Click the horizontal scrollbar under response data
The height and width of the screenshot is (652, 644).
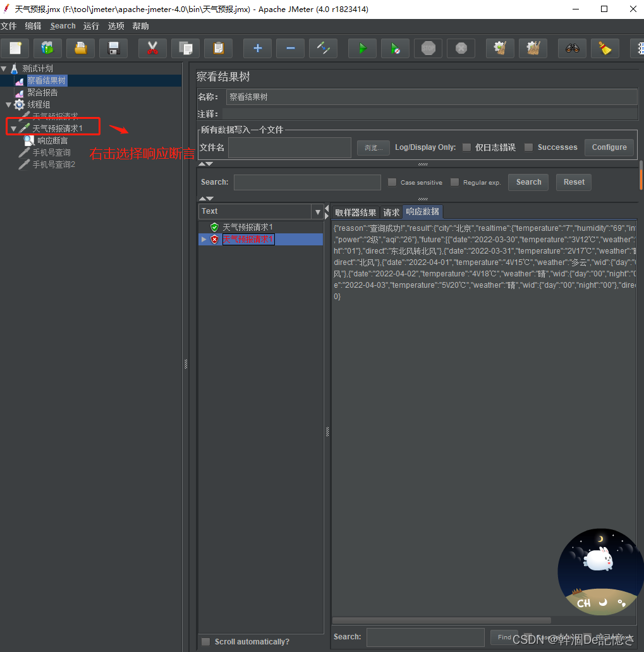tap(442, 620)
